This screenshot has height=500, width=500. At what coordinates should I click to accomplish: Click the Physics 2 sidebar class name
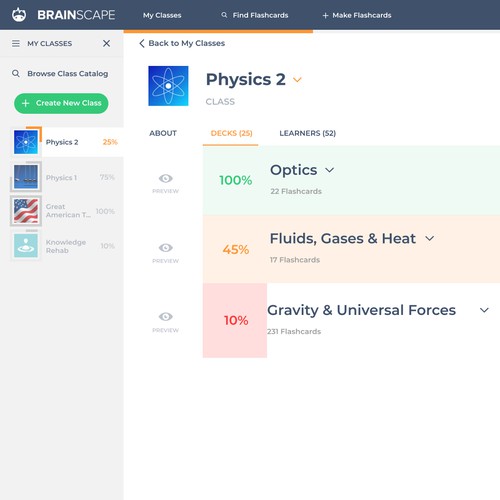(x=62, y=142)
